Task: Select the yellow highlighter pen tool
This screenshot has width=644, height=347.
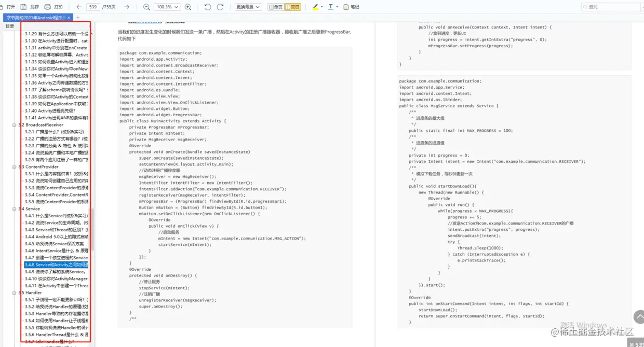Action: pyautogui.click(x=315, y=7)
